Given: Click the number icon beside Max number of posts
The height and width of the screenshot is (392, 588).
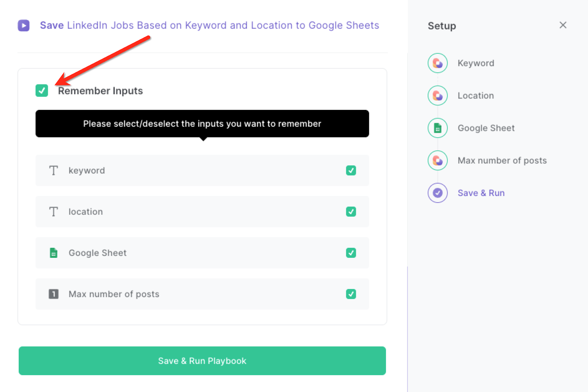Looking at the screenshot, I should (54, 294).
